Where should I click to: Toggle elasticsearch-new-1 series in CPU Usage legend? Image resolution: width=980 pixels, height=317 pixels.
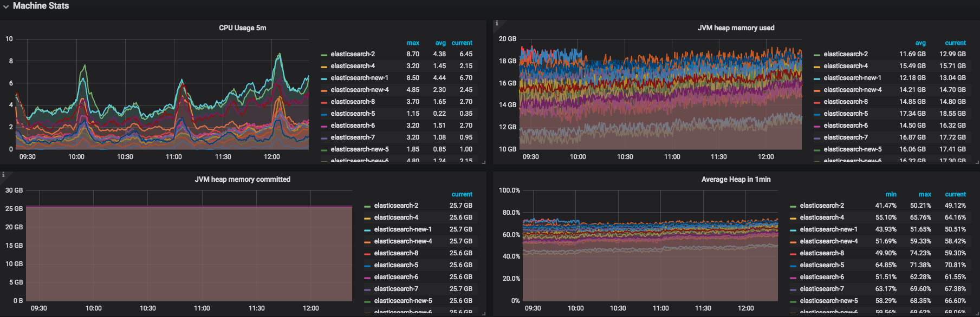[359, 78]
